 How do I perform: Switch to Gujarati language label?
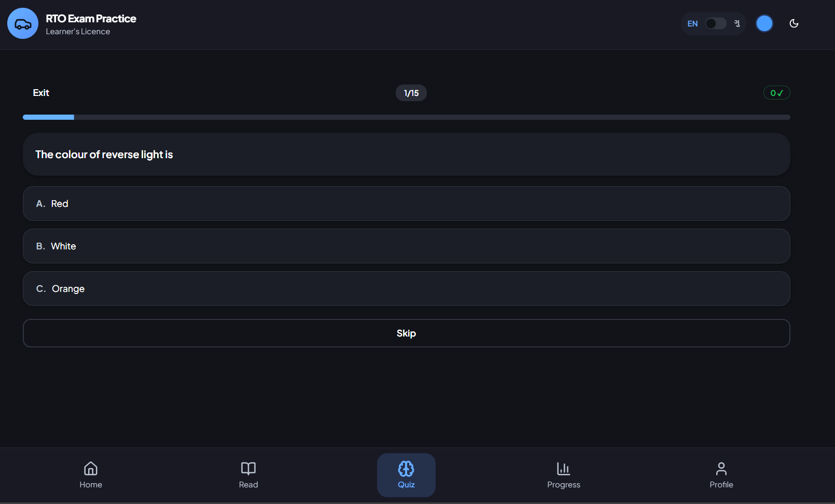click(x=737, y=23)
